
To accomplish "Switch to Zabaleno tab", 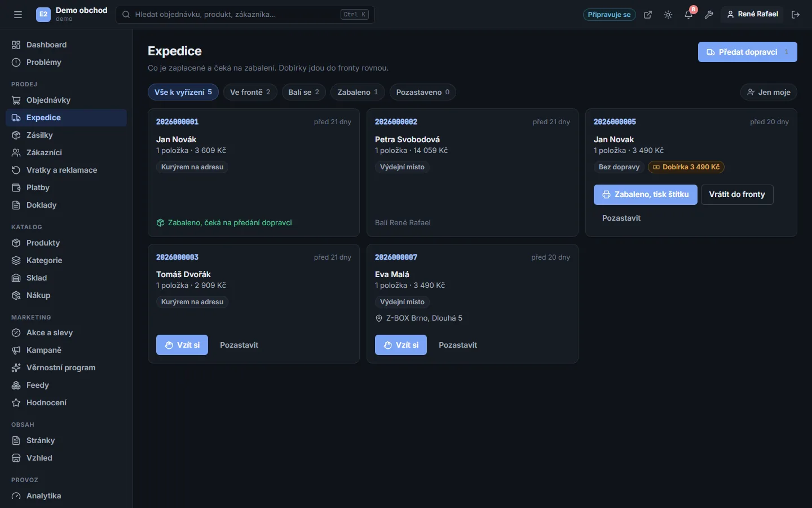I will (x=358, y=92).
